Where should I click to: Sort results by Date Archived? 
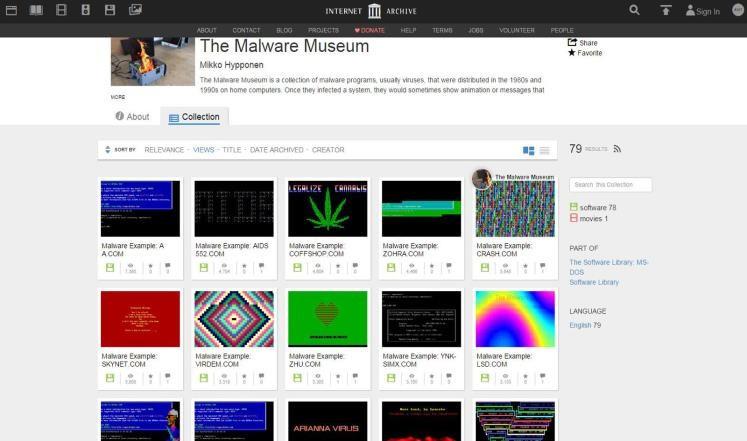276,150
